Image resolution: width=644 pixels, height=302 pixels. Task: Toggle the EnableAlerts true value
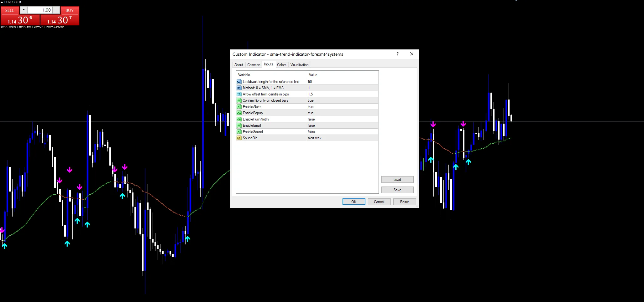pos(343,107)
